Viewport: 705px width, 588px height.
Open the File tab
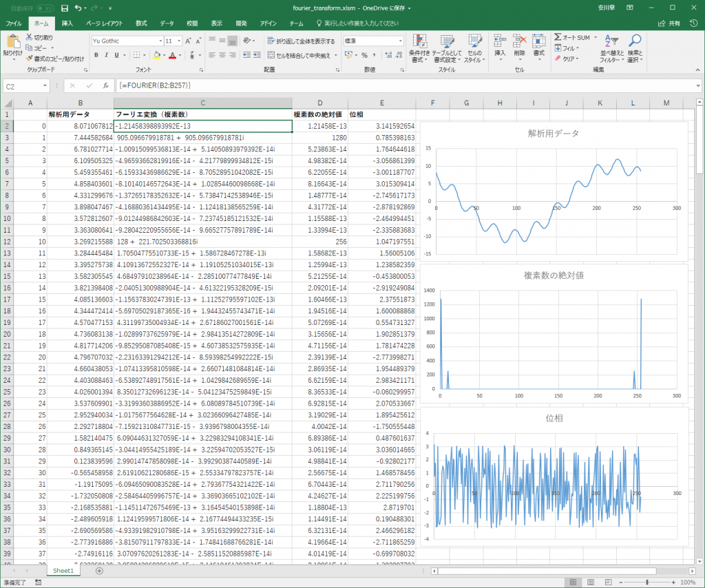point(14,23)
